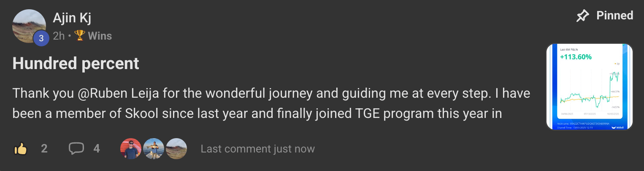Image resolution: width=644 pixels, height=171 pixels.
Task: Open the Wins category
Action: click(100, 36)
